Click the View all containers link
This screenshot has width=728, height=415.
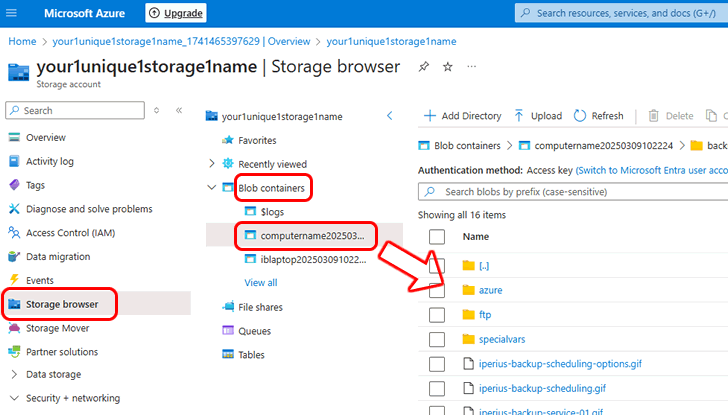click(x=261, y=283)
